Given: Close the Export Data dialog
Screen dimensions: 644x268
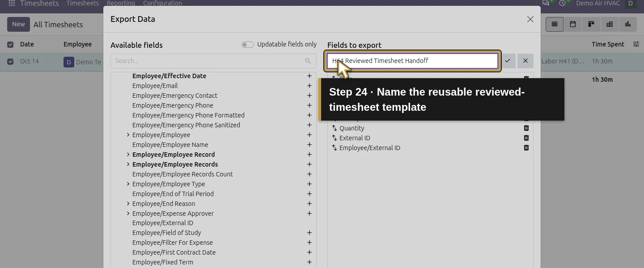Looking at the screenshot, I should coord(530,19).
